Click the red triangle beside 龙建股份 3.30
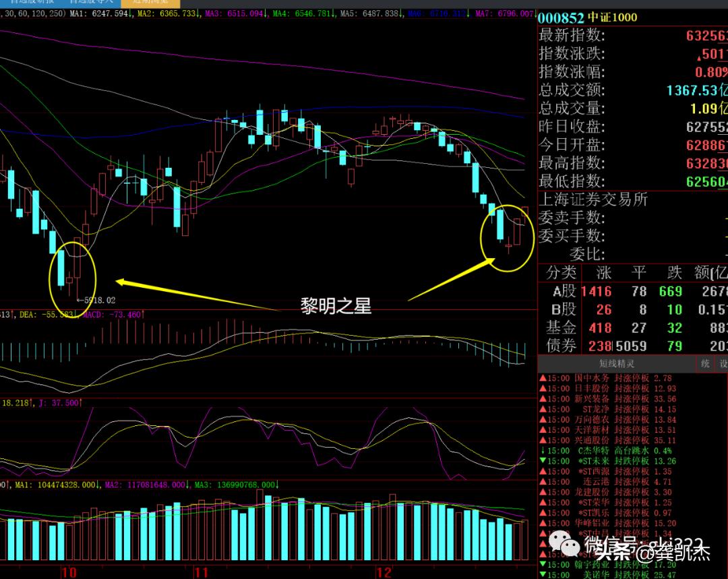The height and width of the screenshot is (579, 728). (542, 491)
